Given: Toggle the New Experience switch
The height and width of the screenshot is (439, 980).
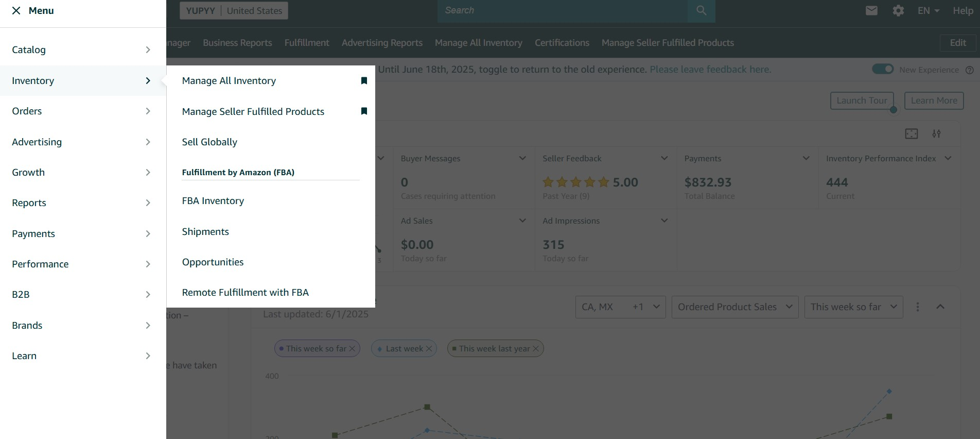Looking at the screenshot, I should pyautogui.click(x=883, y=69).
